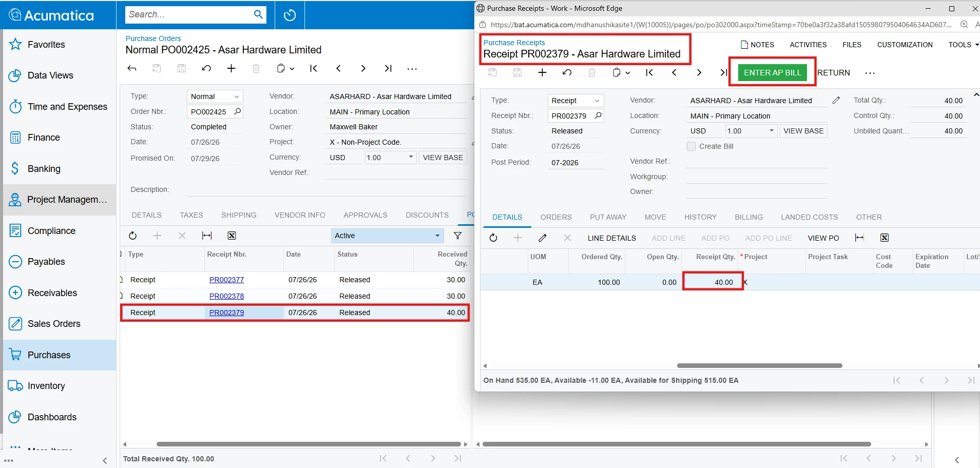Open more actions on receipt toolbar

coord(870,73)
